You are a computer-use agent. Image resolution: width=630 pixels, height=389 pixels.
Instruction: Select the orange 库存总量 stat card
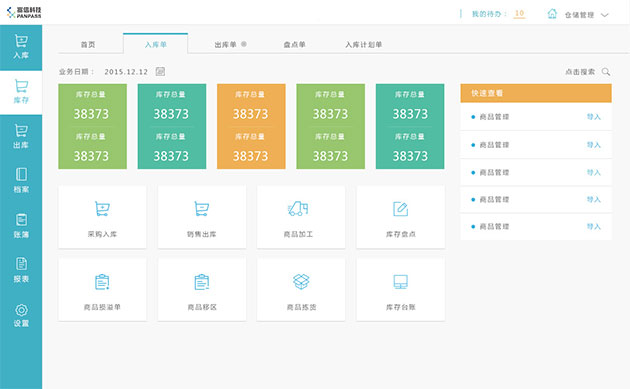click(x=251, y=126)
